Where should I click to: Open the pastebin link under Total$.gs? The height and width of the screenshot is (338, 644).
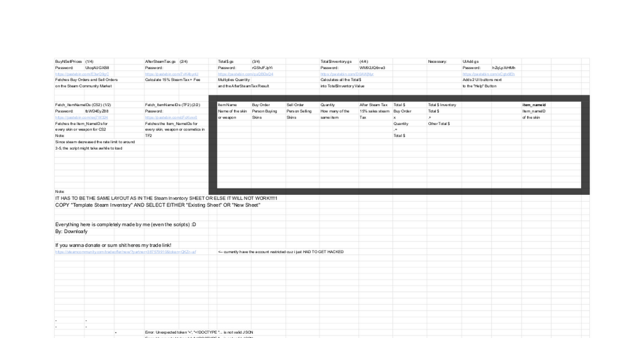coord(245,74)
